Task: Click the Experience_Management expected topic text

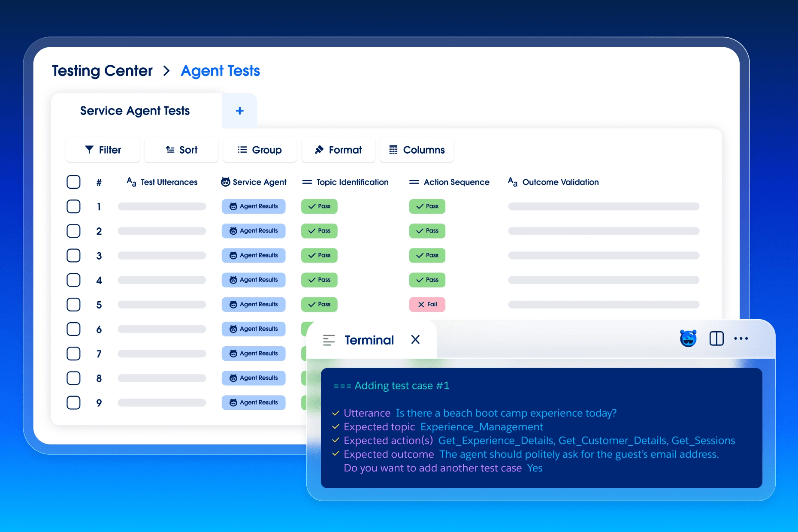Action: click(x=481, y=427)
